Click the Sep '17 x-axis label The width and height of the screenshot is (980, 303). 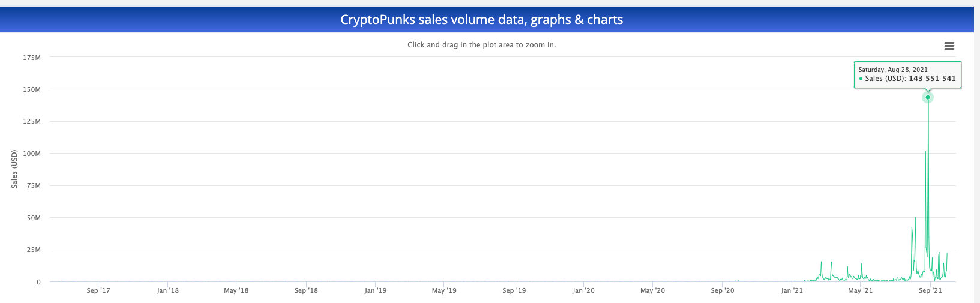(x=98, y=290)
